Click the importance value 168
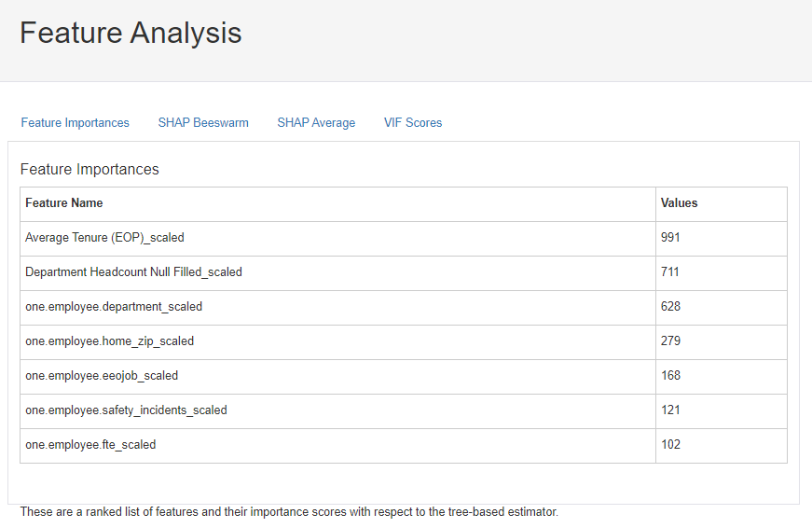812x528 pixels. 670,376
